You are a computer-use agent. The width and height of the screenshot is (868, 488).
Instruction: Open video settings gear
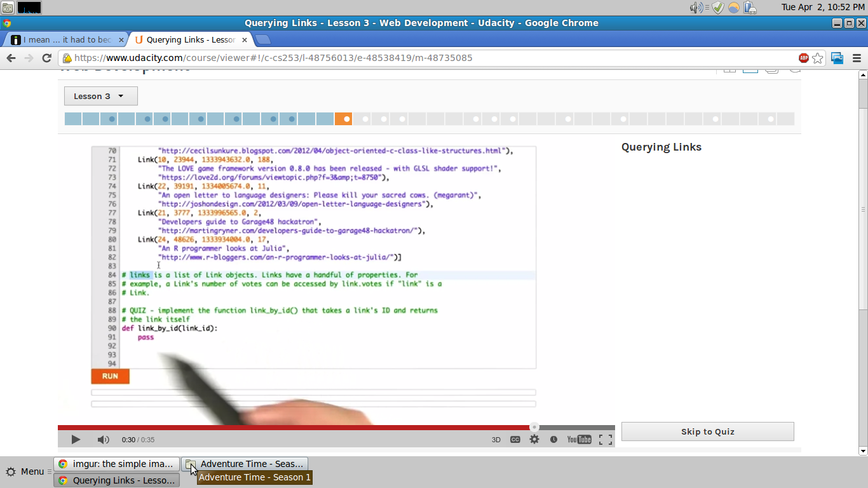534,439
